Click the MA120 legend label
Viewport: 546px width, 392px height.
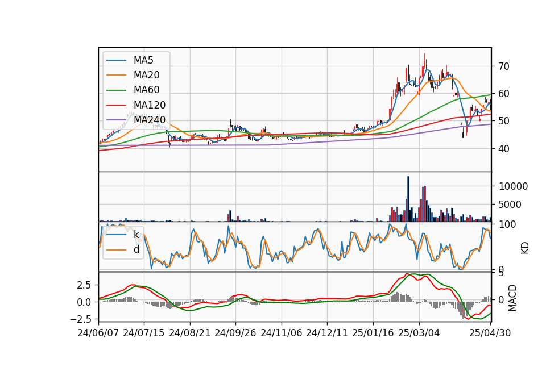coord(150,105)
